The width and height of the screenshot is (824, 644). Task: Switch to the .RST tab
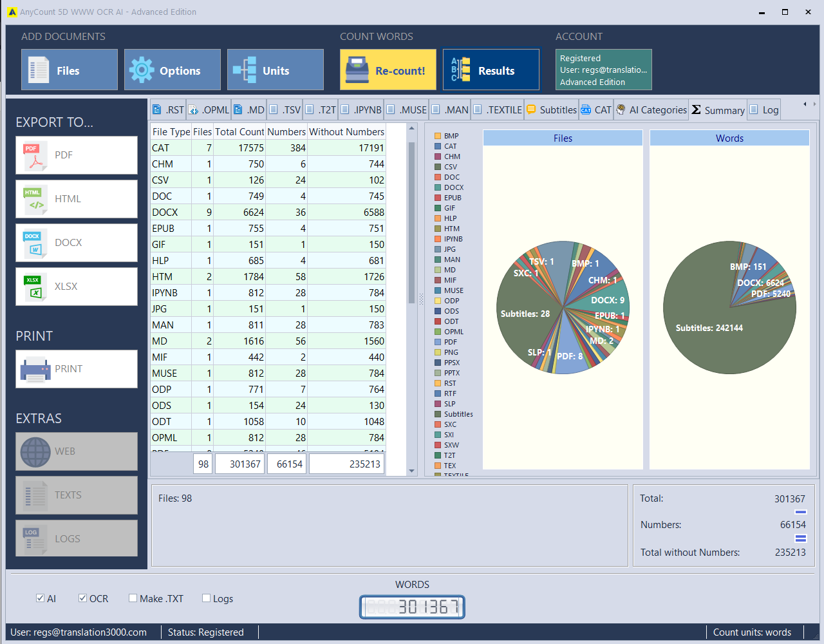tap(168, 109)
